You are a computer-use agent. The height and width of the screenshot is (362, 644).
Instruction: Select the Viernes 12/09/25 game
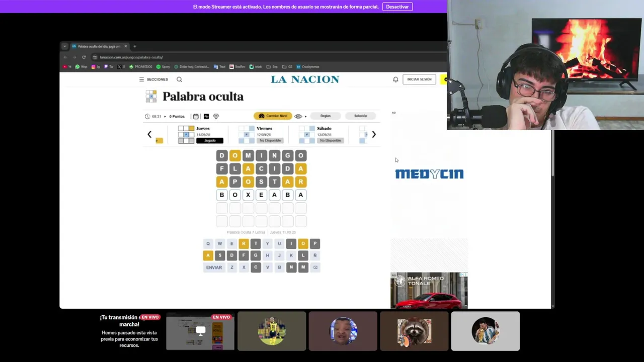[261, 134]
